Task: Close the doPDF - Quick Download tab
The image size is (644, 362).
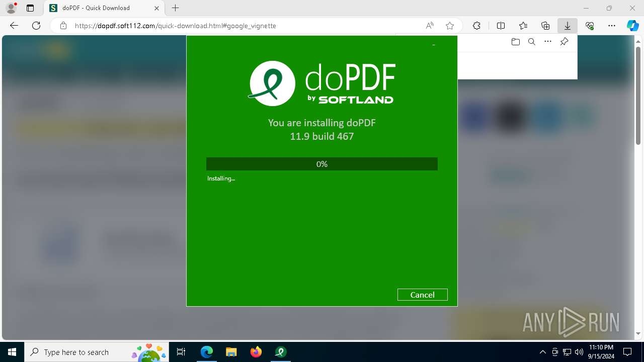Action: click(x=156, y=8)
